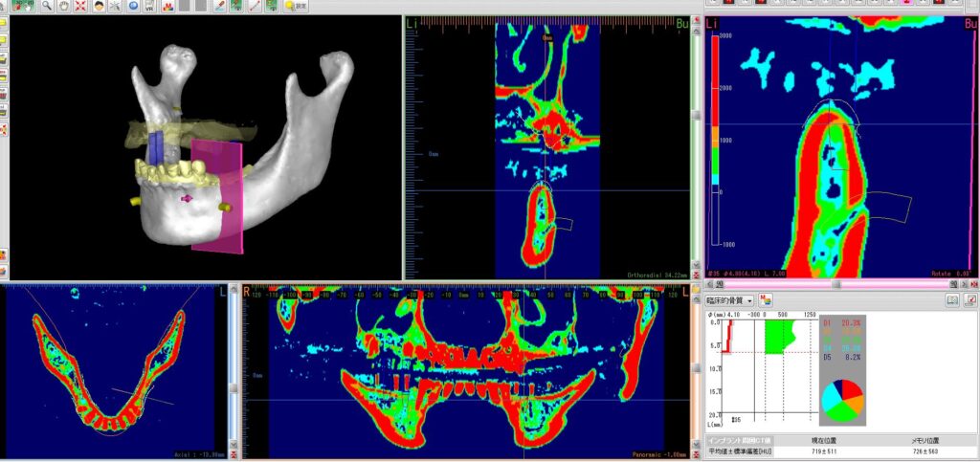Screen dimensions: 980x462
Task: Open the 設定 settings button
Action: click(x=296, y=6)
